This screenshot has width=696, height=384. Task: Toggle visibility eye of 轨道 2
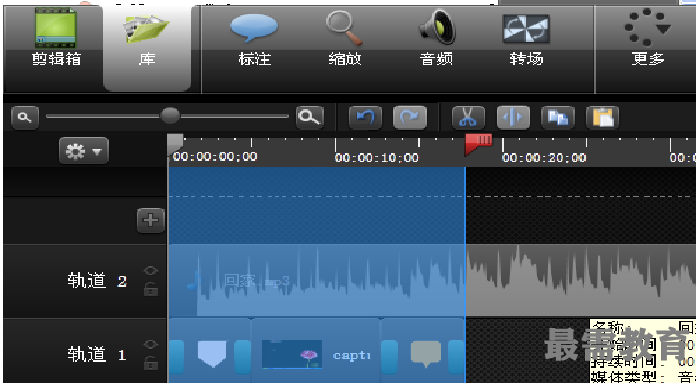coord(151,270)
